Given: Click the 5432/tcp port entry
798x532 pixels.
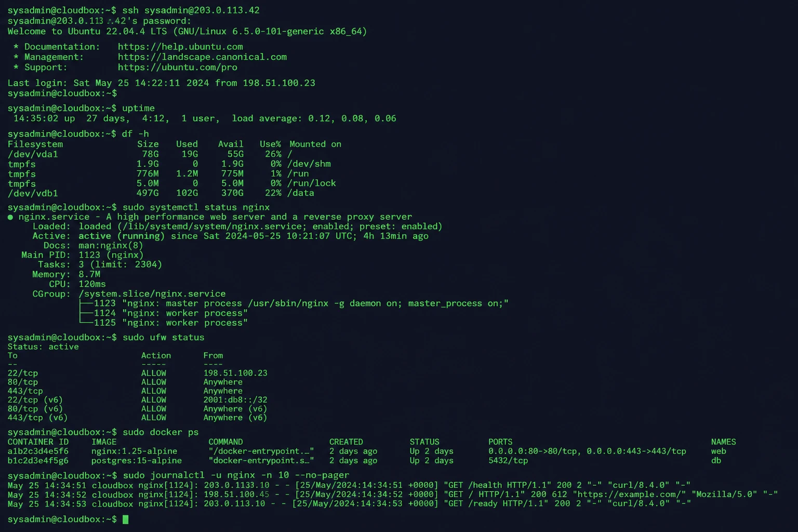Looking at the screenshot, I should (x=508, y=461).
